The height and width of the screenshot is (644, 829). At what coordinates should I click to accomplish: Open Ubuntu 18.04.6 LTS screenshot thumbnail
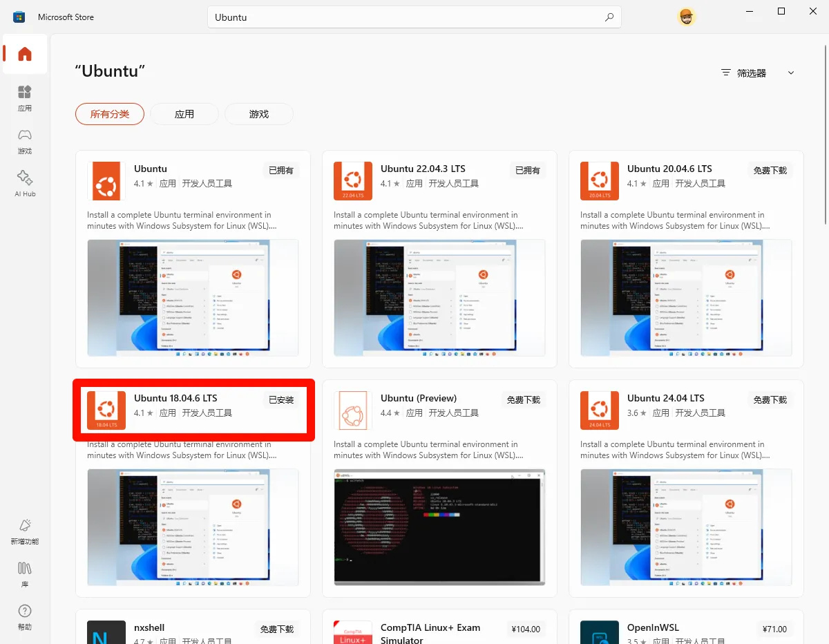point(193,527)
